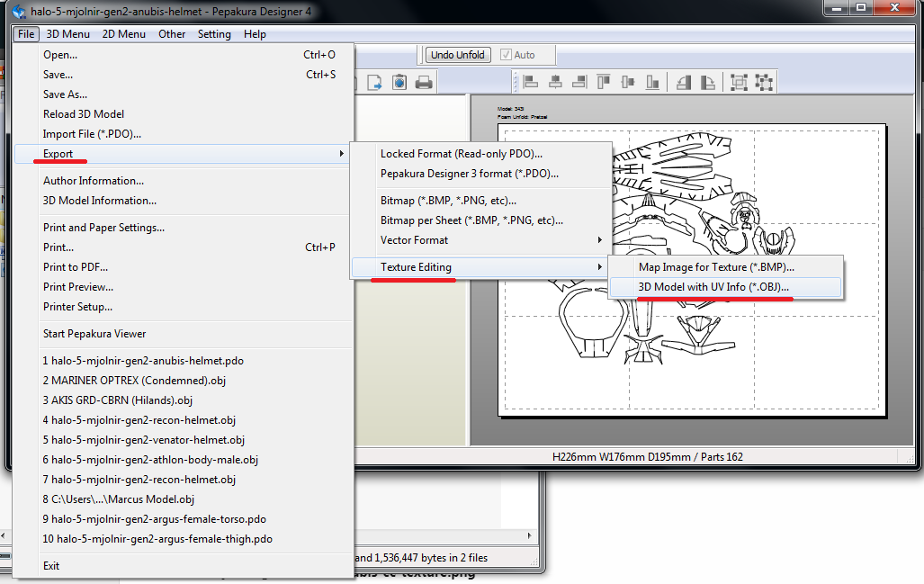
Task: Maximize the Pepakura Designer window
Action: [861, 8]
